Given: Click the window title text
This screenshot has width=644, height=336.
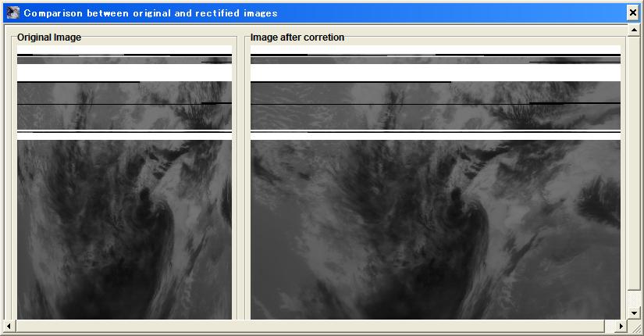Looking at the screenshot, I should point(151,13).
